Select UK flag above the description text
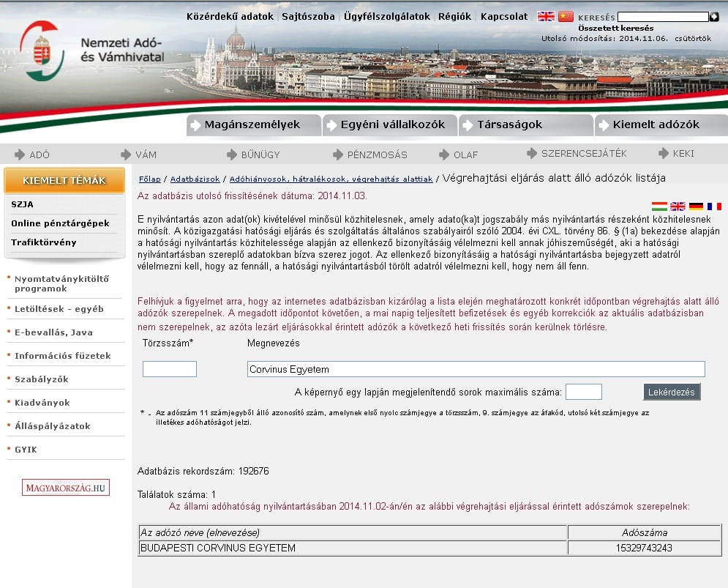The width and height of the screenshot is (728, 588). tap(678, 206)
